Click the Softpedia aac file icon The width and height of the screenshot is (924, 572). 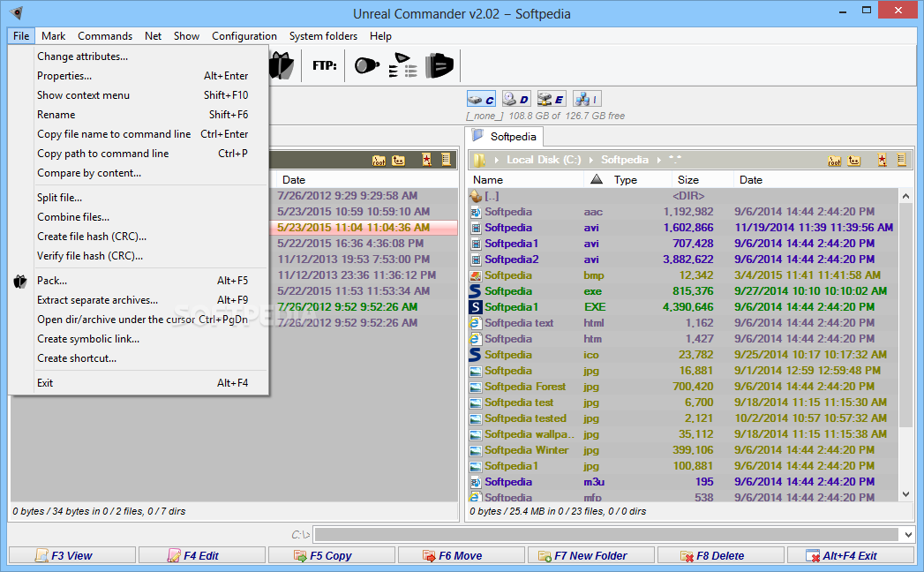point(475,212)
